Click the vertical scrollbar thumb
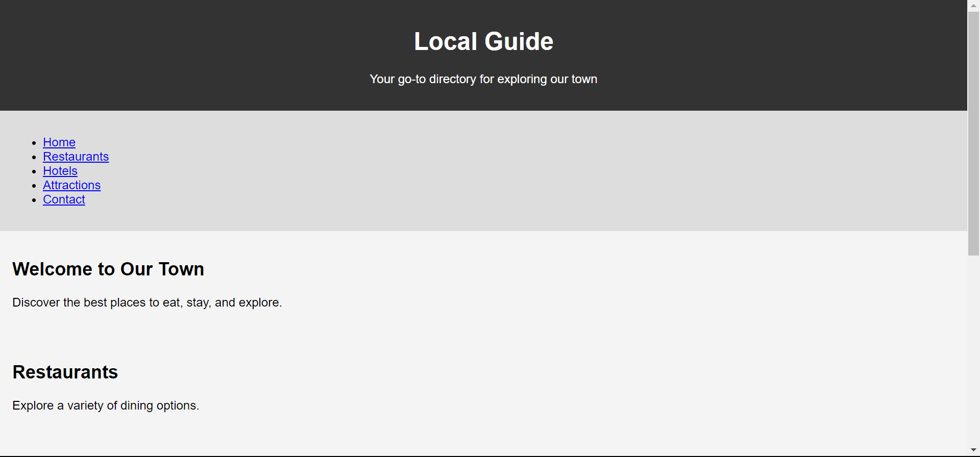Viewport: 980px width, 457px height. (973, 133)
